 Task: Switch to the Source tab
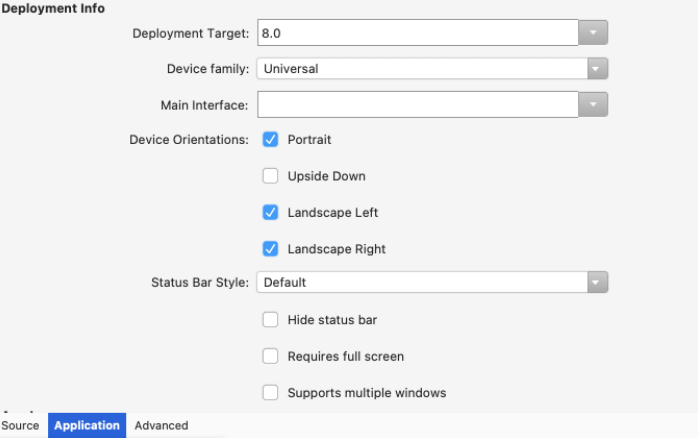click(x=20, y=426)
